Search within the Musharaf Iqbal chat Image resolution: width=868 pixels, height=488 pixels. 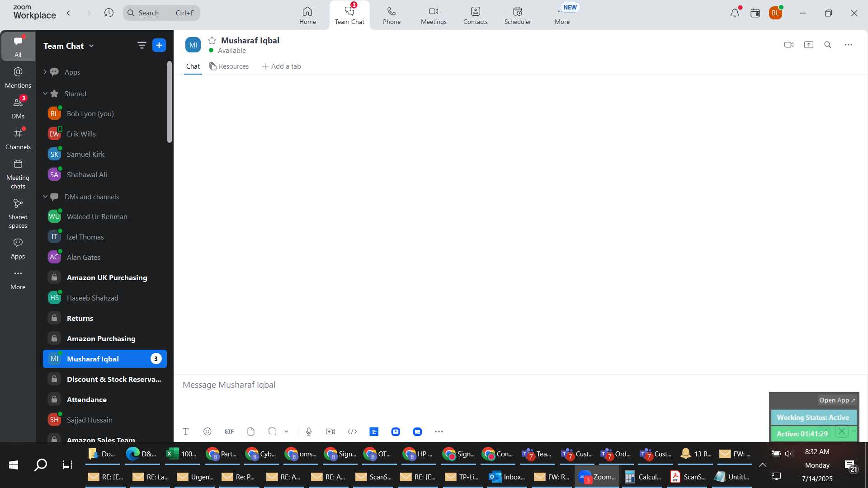[828, 45]
